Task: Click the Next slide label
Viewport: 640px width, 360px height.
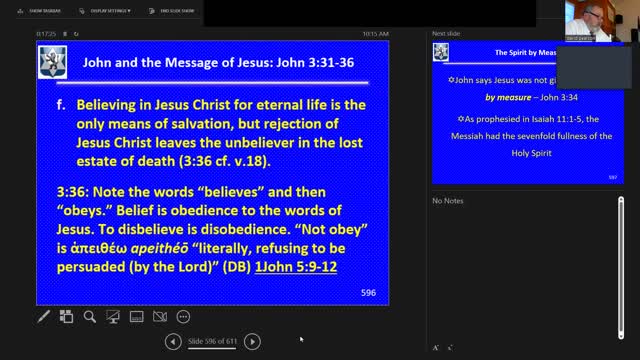Action: [446, 33]
